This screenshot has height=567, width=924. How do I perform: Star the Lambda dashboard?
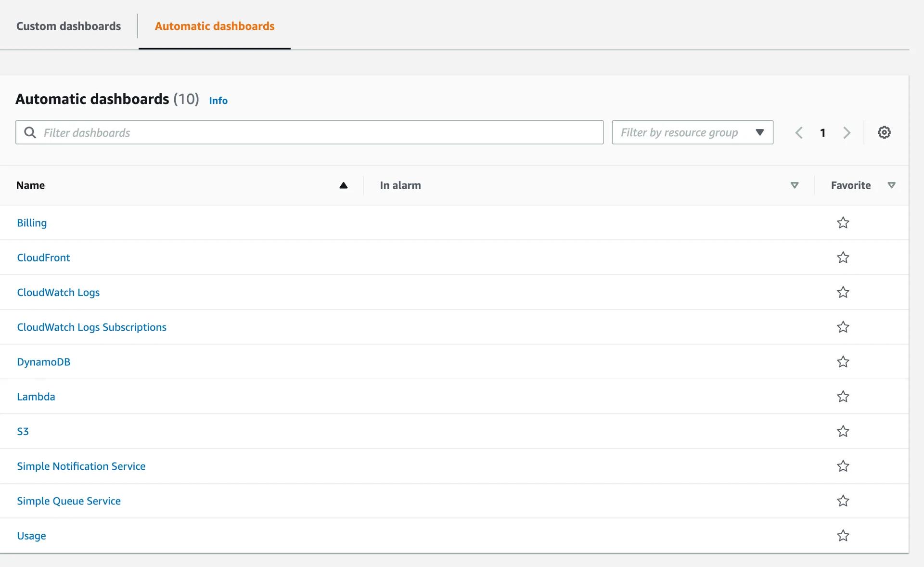[843, 396]
